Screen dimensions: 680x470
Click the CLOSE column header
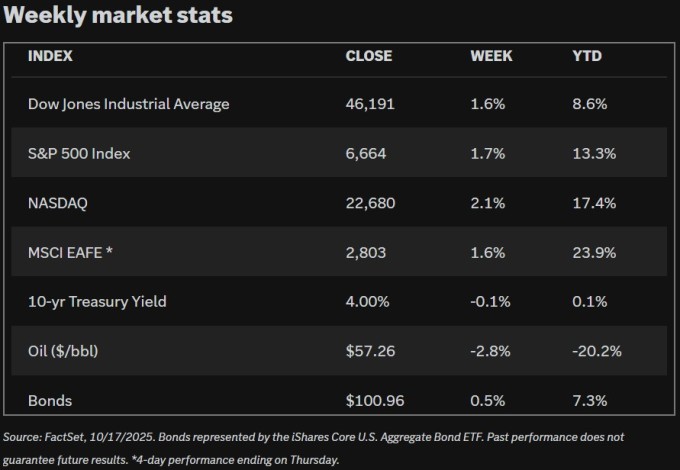point(368,56)
